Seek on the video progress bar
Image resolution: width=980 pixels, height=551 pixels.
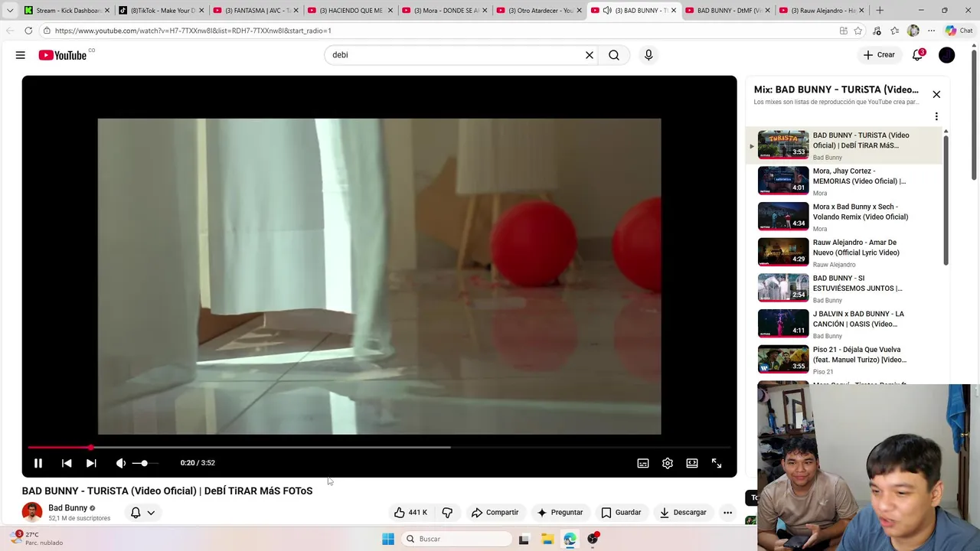point(380,447)
